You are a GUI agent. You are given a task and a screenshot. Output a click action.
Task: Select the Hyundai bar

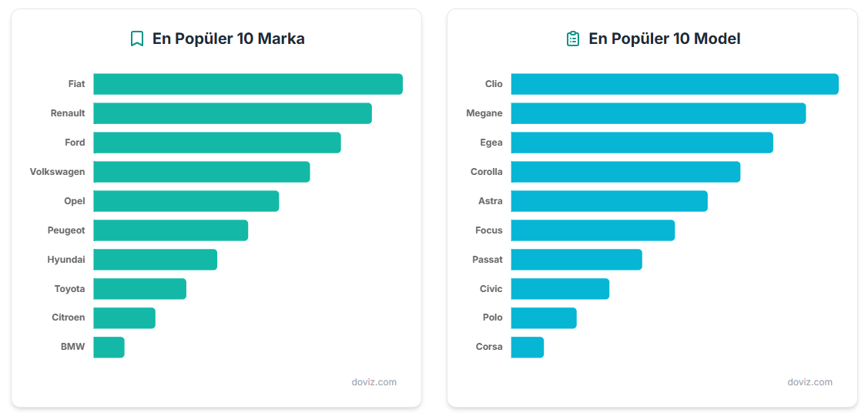pos(155,260)
